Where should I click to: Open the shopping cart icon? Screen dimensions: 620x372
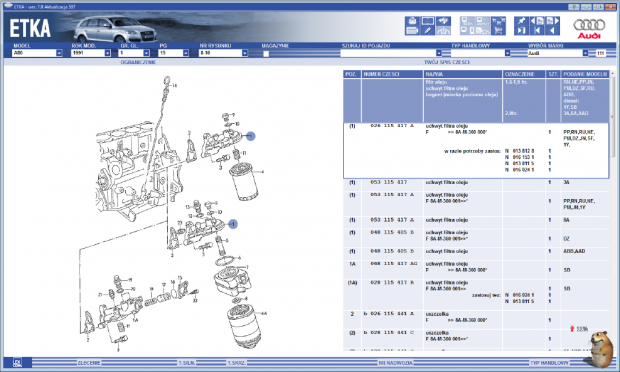[x=499, y=30]
